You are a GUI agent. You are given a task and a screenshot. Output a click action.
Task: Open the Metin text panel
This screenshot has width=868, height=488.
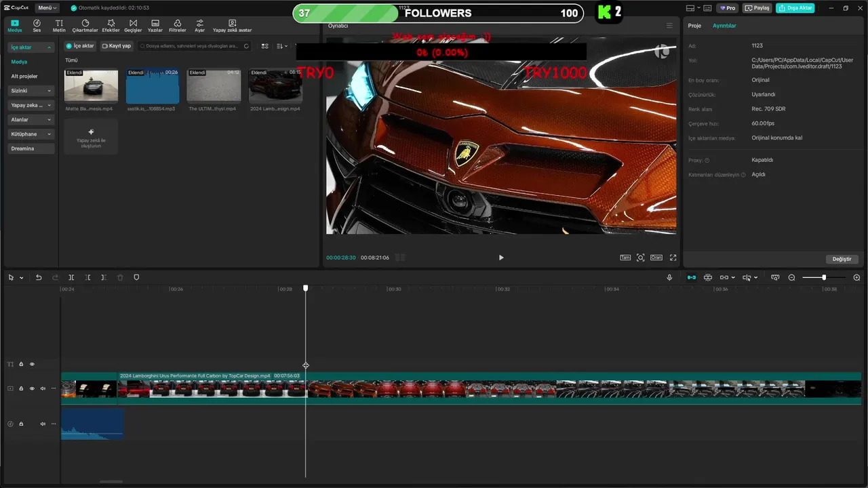click(59, 26)
